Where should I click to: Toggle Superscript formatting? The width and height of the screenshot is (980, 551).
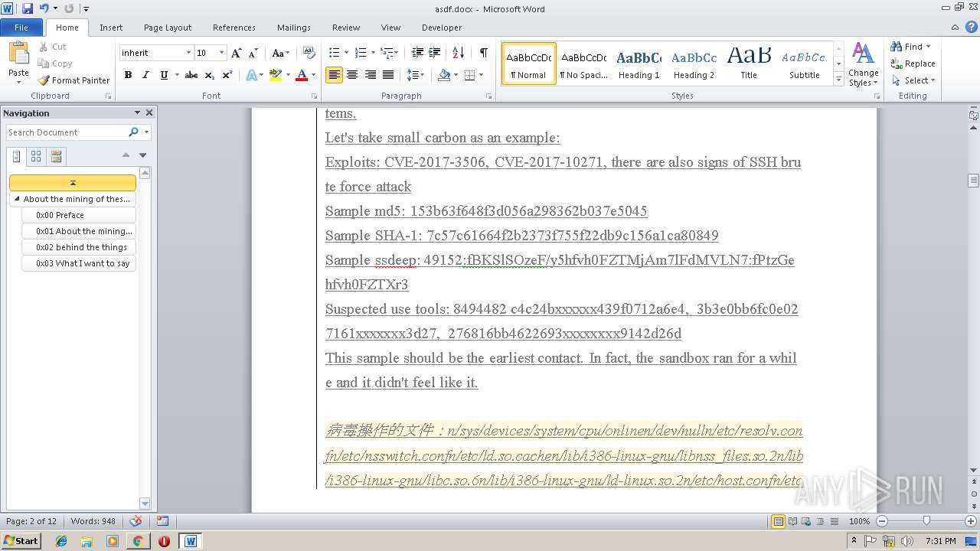[x=227, y=75]
